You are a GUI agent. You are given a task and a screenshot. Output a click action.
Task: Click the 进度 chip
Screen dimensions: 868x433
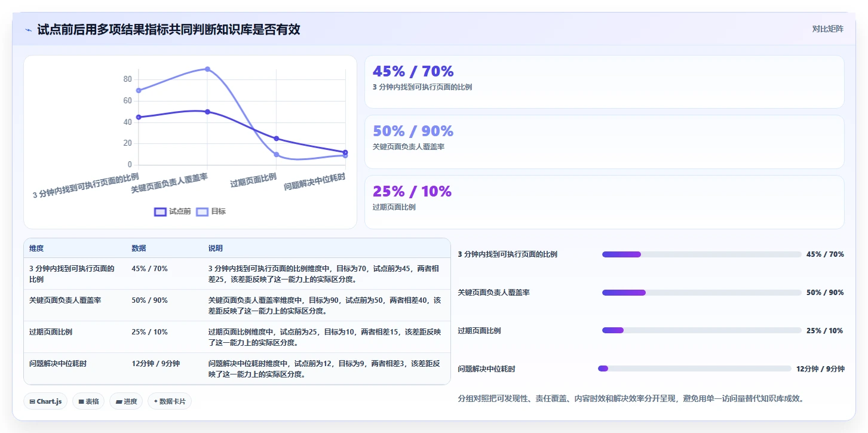pos(126,401)
